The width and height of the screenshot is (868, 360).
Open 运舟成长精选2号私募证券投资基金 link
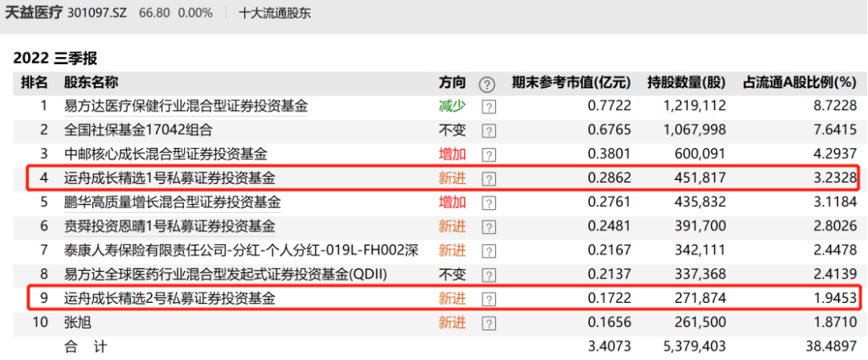pyautogui.click(x=170, y=299)
